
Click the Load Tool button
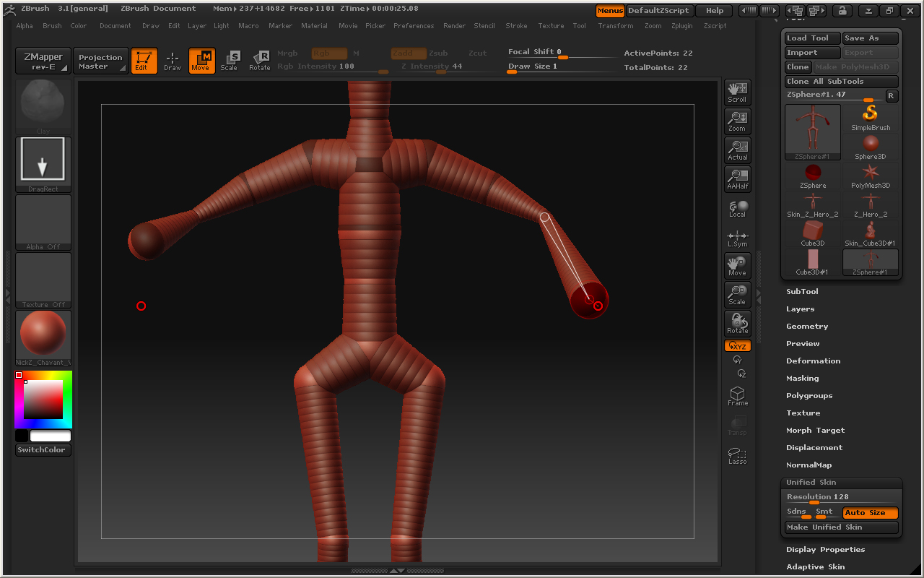click(x=812, y=38)
